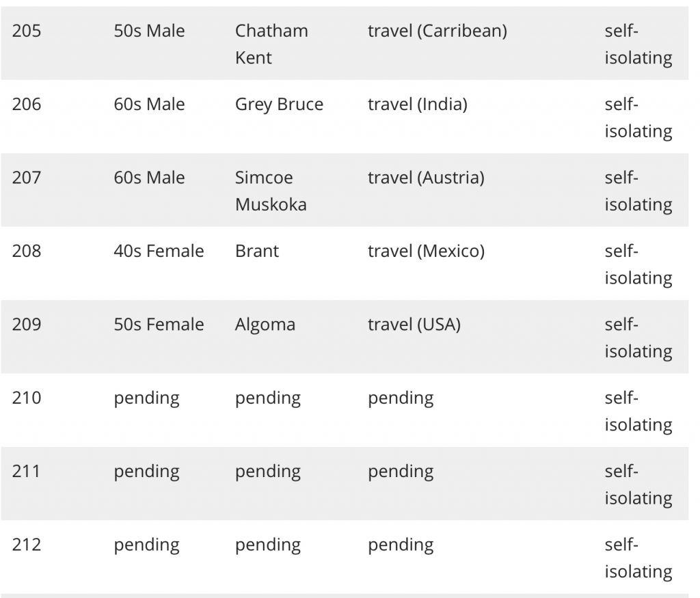This screenshot has width=700, height=598.
Task: Select the travel (USA) entry
Action: [x=414, y=325]
